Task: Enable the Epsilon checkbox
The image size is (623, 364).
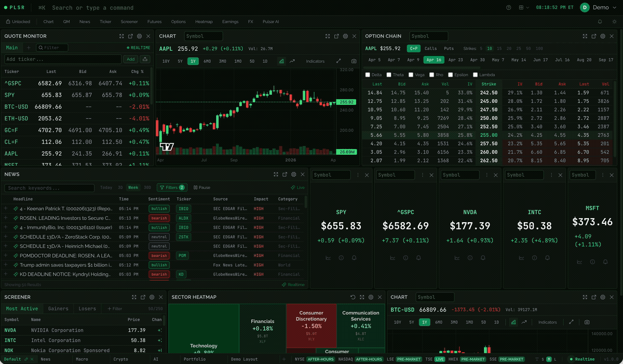Action: pyautogui.click(x=450, y=75)
